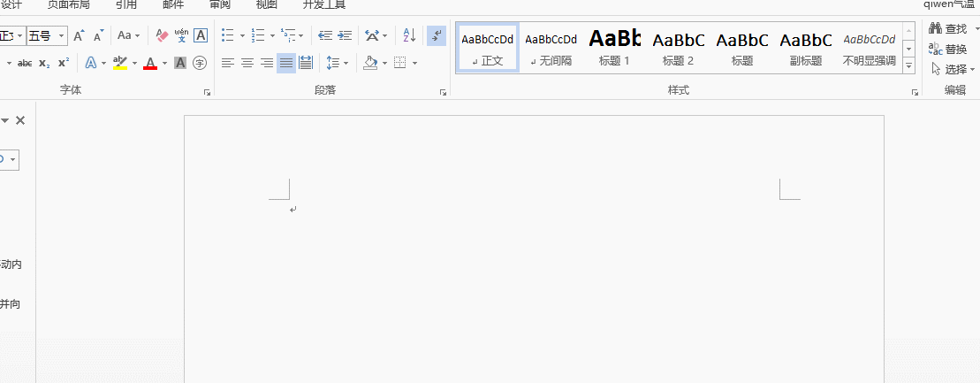Open the font size 五号 dropdown
Screen dimensions: 980x383
pyautogui.click(x=61, y=35)
